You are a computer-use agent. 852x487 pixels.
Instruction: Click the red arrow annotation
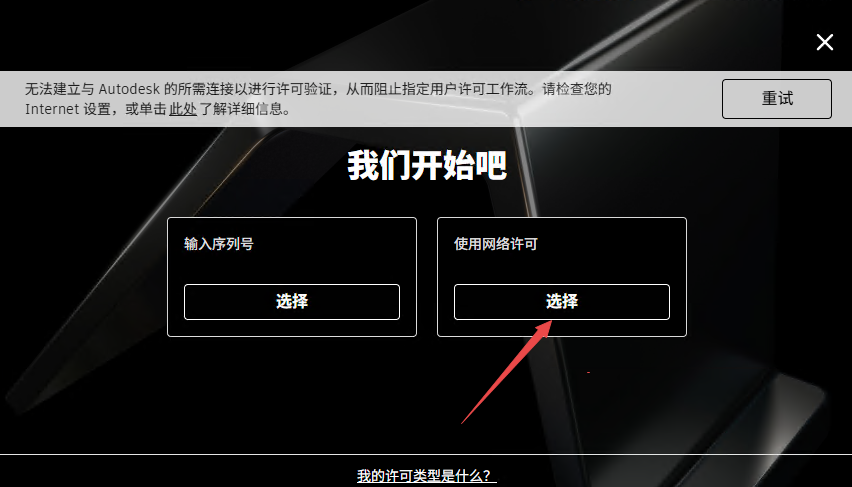click(506, 372)
